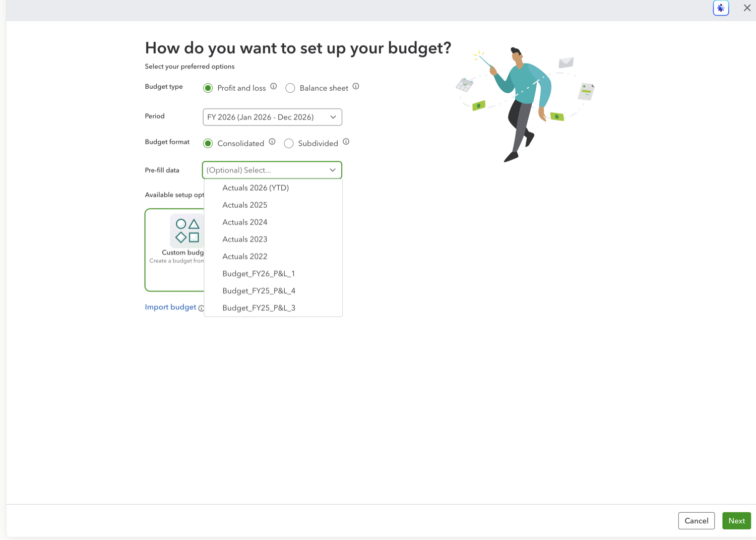Image resolution: width=756 pixels, height=540 pixels.
Task: Select the Custom budget shapes icon
Action: 187,230
